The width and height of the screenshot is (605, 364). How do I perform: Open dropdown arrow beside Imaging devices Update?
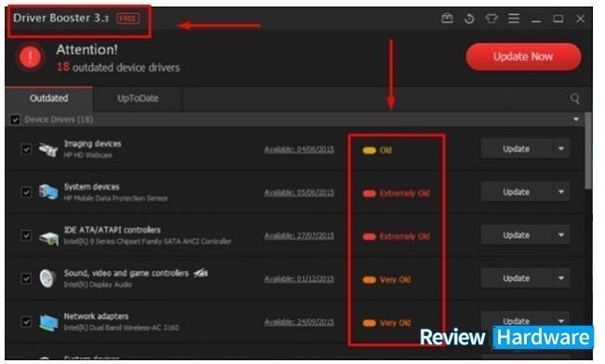coord(561,149)
